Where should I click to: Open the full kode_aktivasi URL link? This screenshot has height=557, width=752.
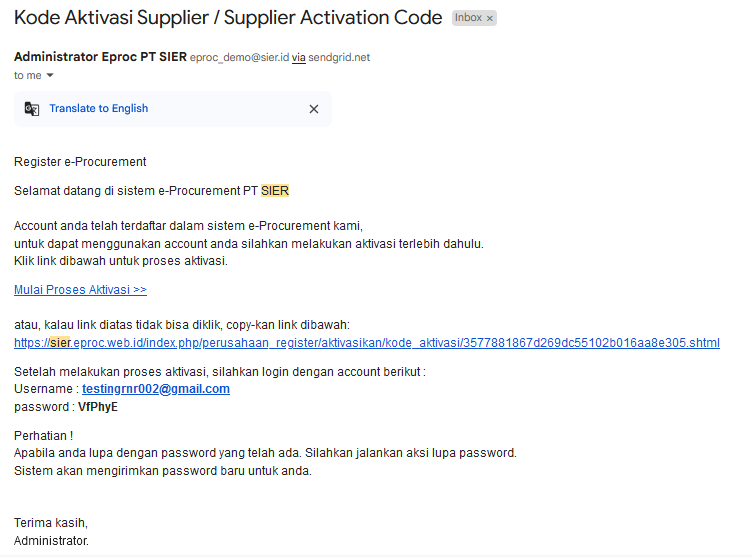[x=366, y=343]
